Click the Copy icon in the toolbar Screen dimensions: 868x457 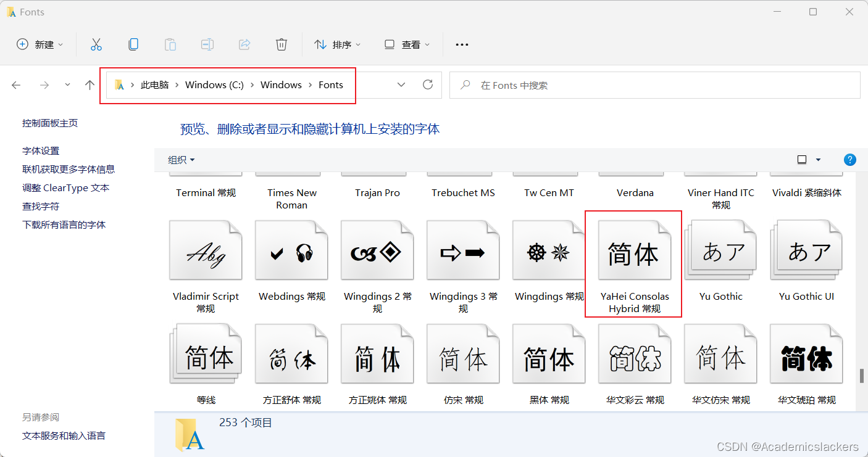coord(133,44)
